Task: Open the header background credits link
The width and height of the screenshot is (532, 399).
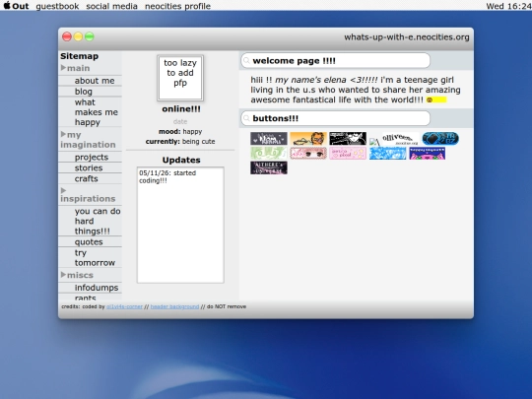Action: pyautogui.click(x=174, y=306)
